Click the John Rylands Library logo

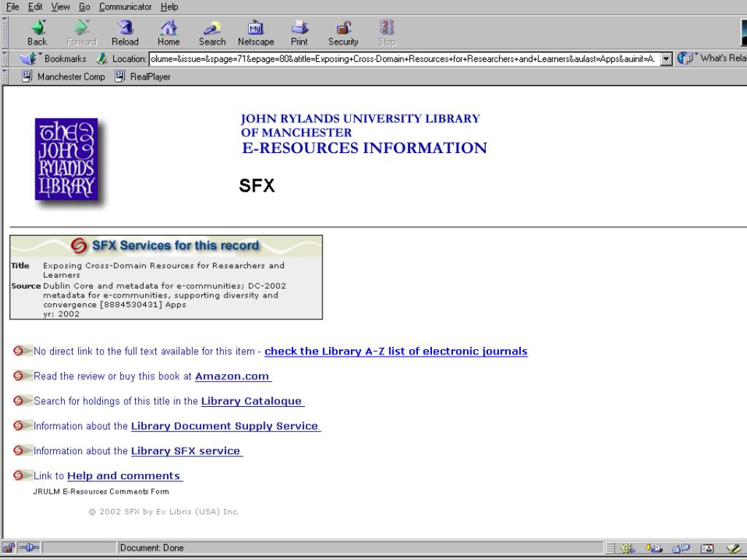[66, 159]
